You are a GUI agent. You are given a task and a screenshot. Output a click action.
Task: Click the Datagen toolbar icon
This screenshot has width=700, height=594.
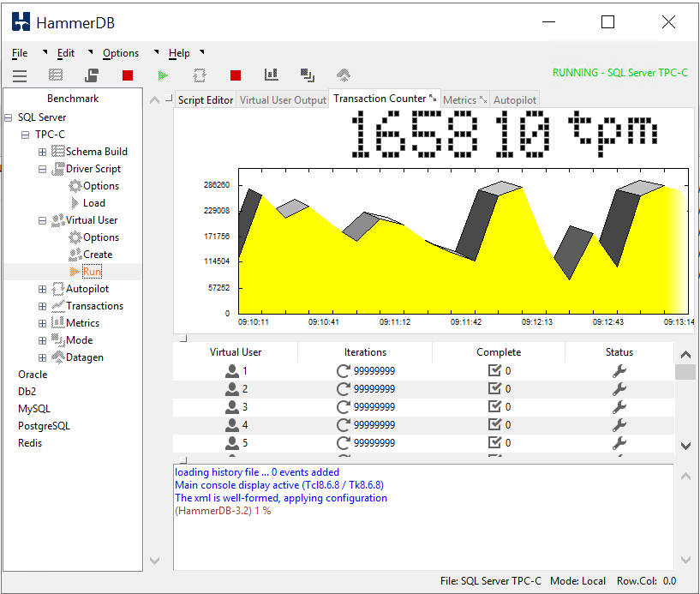pyautogui.click(x=343, y=75)
